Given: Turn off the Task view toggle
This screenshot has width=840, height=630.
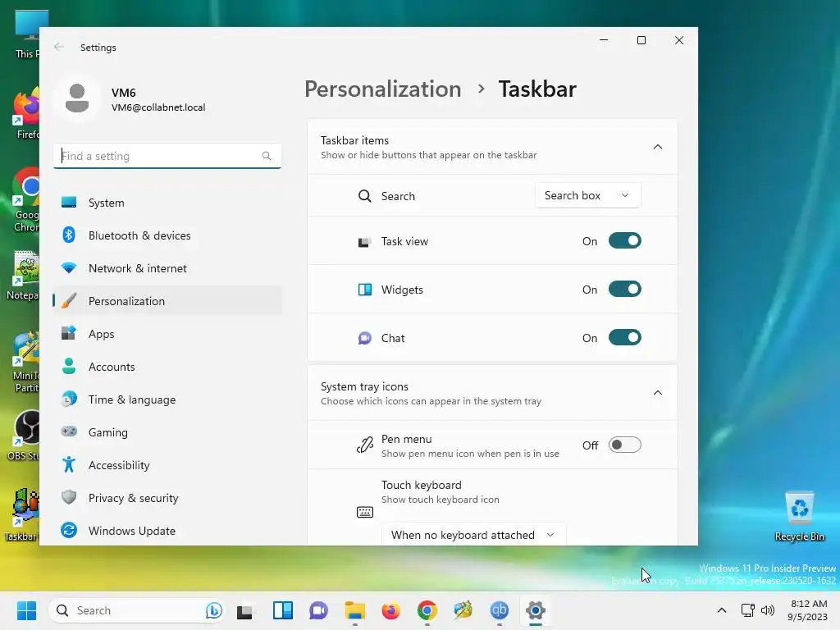Looking at the screenshot, I should tap(624, 241).
